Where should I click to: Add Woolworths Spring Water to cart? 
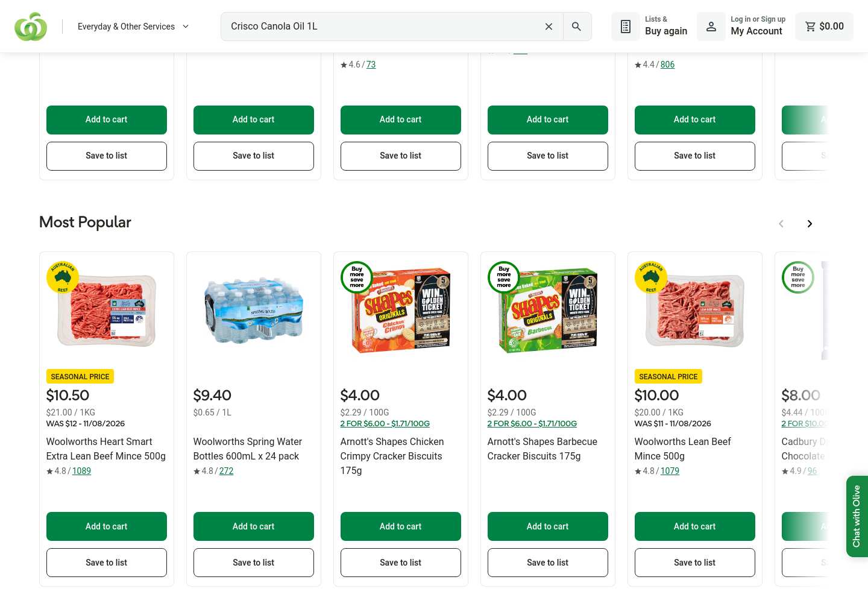(254, 526)
